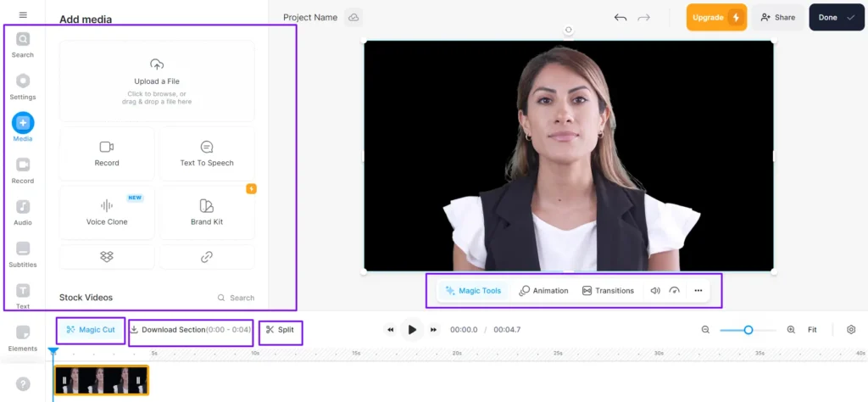Click the Project Name title
Viewport: 868px width, 402px height.
(310, 17)
